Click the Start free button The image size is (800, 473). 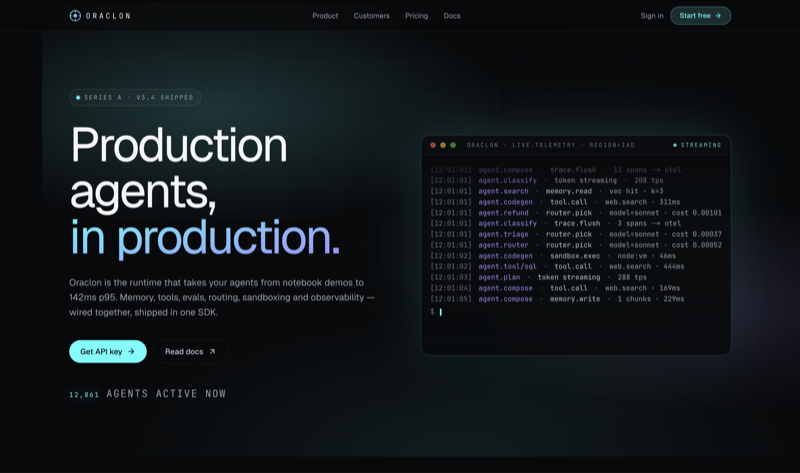tap(700, 16)
